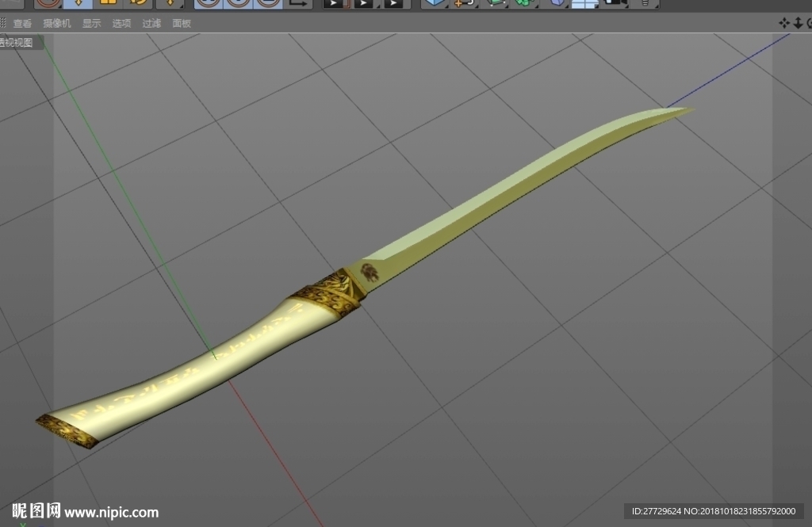Toggle the X axis lock

click(x=209, y=3)
